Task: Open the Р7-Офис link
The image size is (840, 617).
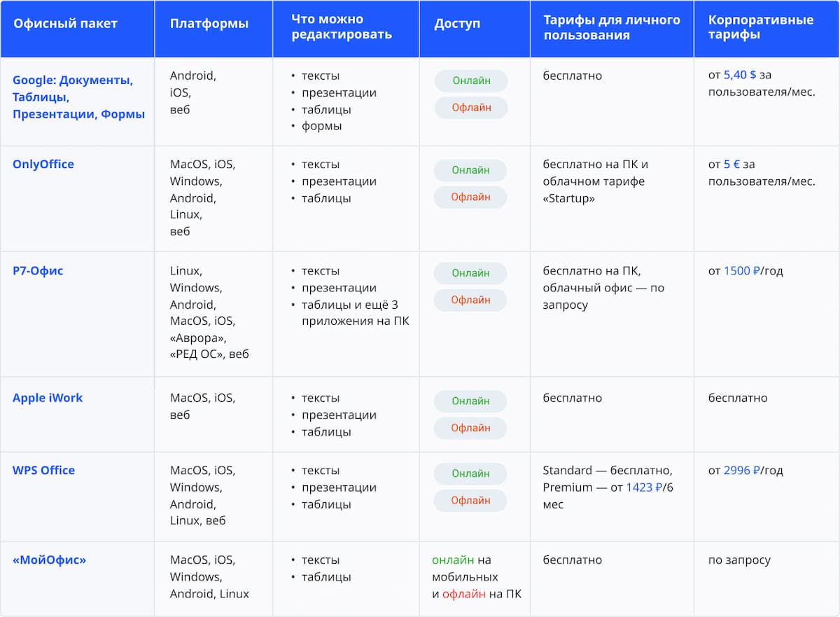Action: (38, 270)
